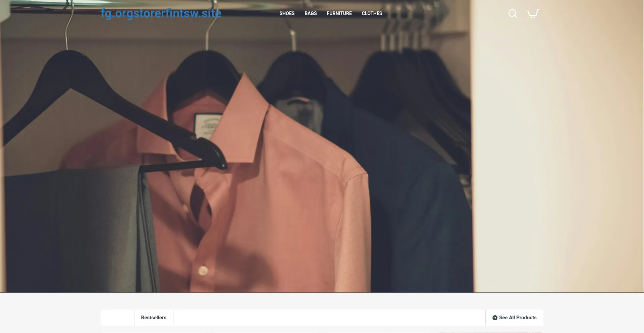Image resolution: width=644 pixels, height=333 pixels.
Task: Click the fg.orgstorerfintsw.site logo link
Action: (x=161, y=13)
